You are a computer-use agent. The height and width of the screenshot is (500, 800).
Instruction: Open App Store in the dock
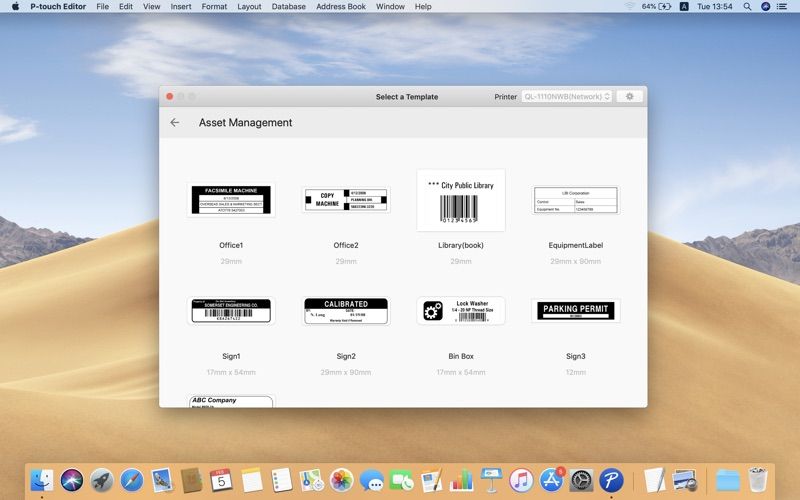(551, 480)
